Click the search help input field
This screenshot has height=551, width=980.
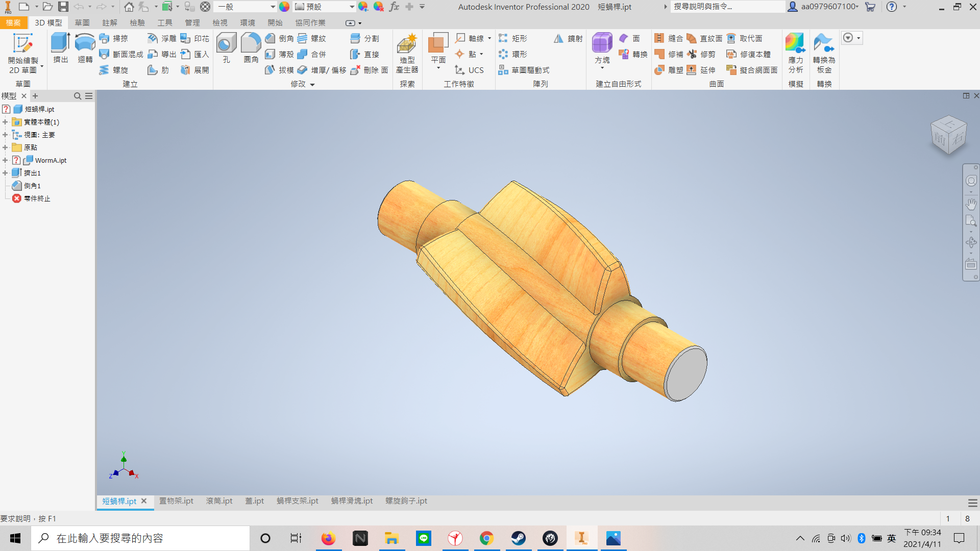[x=727, y=7]
